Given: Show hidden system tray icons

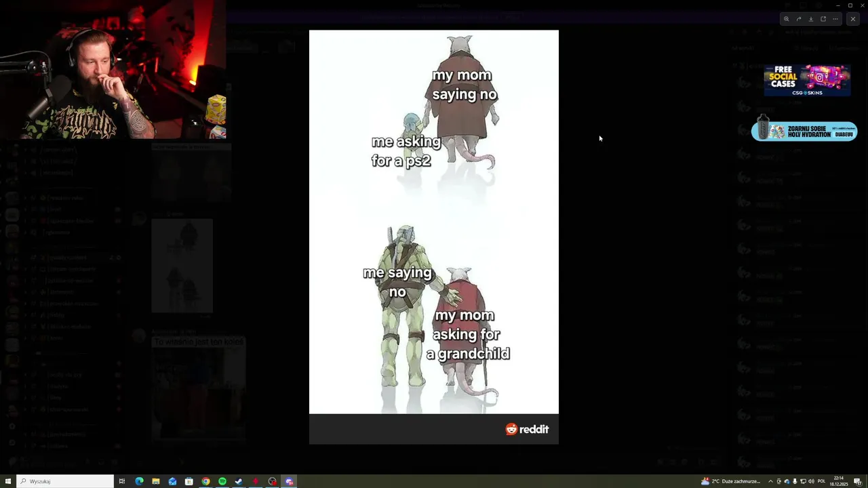Looking at the screenshot, I should (770, 481).
